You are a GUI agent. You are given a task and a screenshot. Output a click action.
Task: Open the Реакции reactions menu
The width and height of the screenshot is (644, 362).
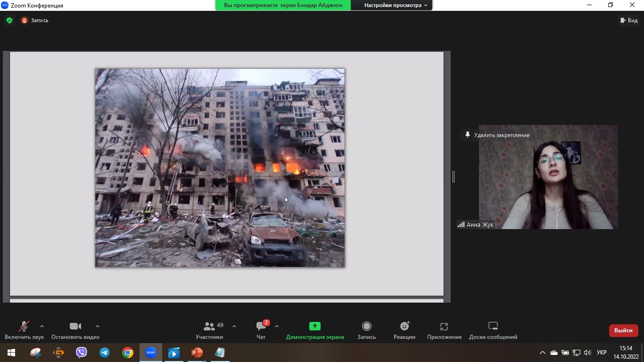click(x=405, y=330)
